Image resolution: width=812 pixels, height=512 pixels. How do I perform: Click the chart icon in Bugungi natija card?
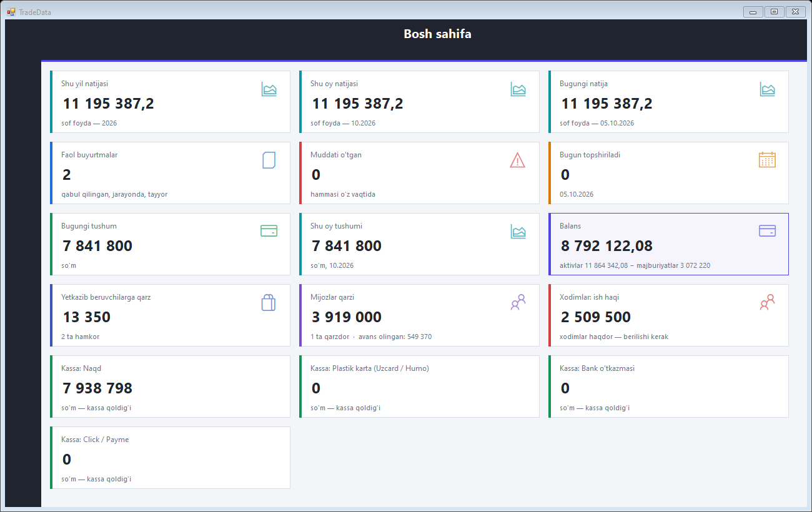point(767,89)
